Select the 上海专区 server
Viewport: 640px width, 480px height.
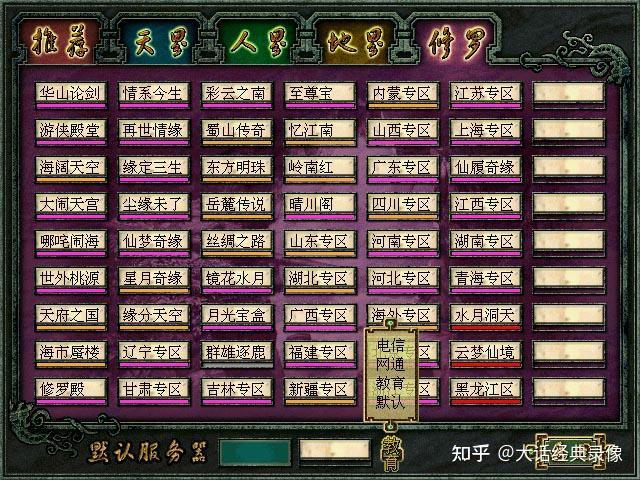[x=485, y=132]
